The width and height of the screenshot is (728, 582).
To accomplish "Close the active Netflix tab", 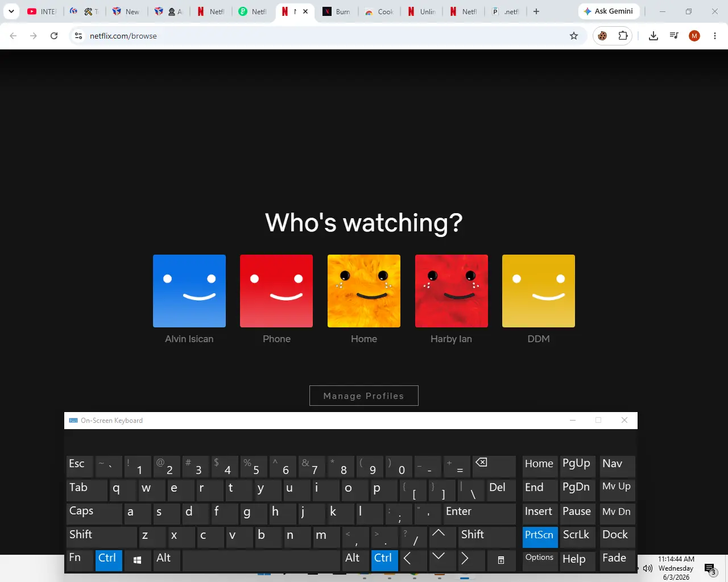I will (x=305, y=11).
